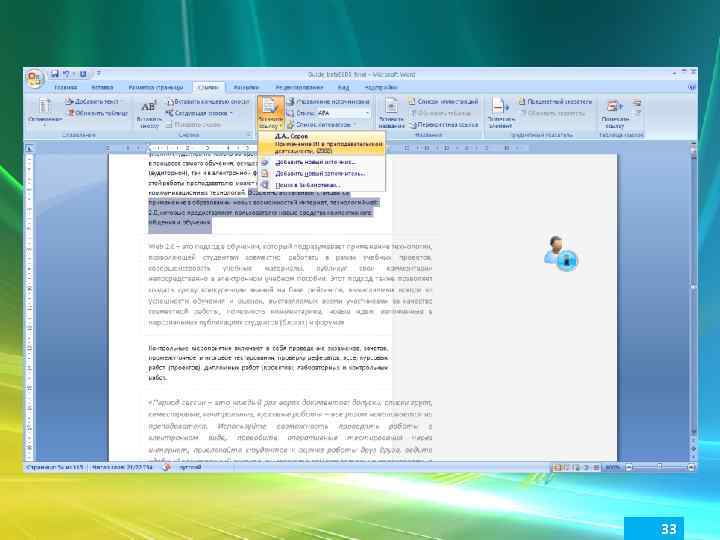Click Предметный указатель button
This screenshot has width=720, height=540.
(555, 101)
